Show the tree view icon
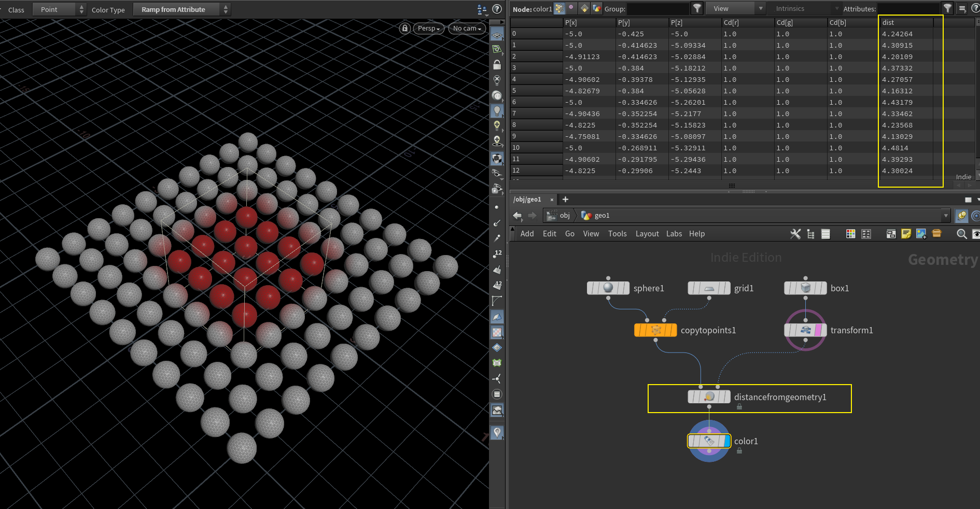Image resolution: width=980 pixels, height=509 pixels. pos(810,234)
